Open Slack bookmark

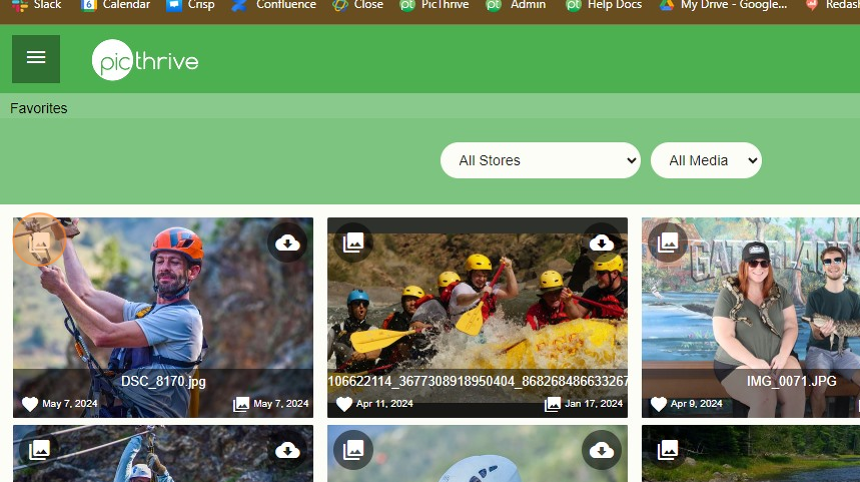(37, 5)
